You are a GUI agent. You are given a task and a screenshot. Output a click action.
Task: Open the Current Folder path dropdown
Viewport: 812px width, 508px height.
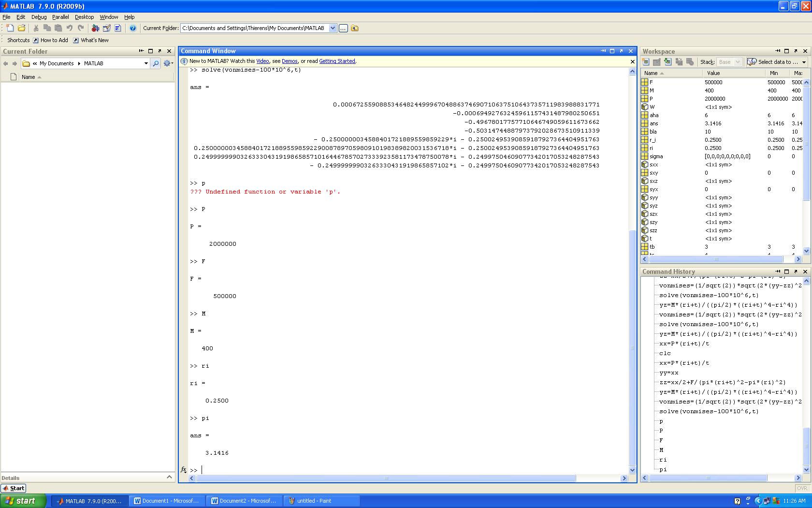[333, 28]
